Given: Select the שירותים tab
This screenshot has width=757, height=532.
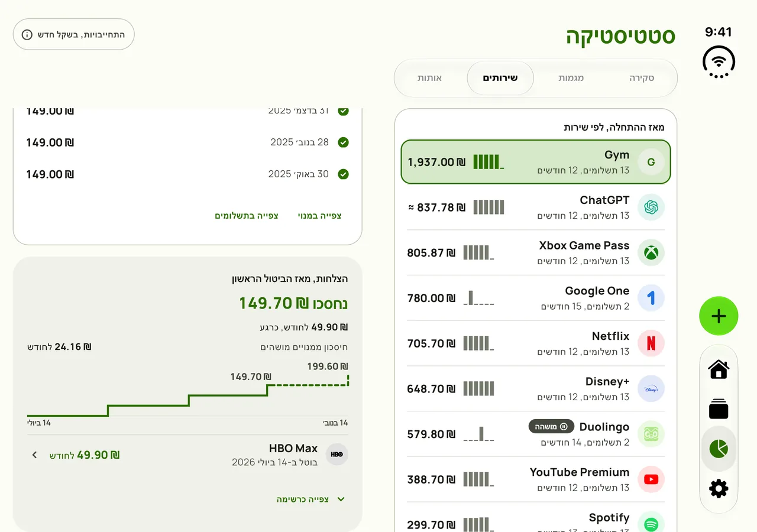Looking at the screenshot, I should pyautogui.click(x=500, y=78).
